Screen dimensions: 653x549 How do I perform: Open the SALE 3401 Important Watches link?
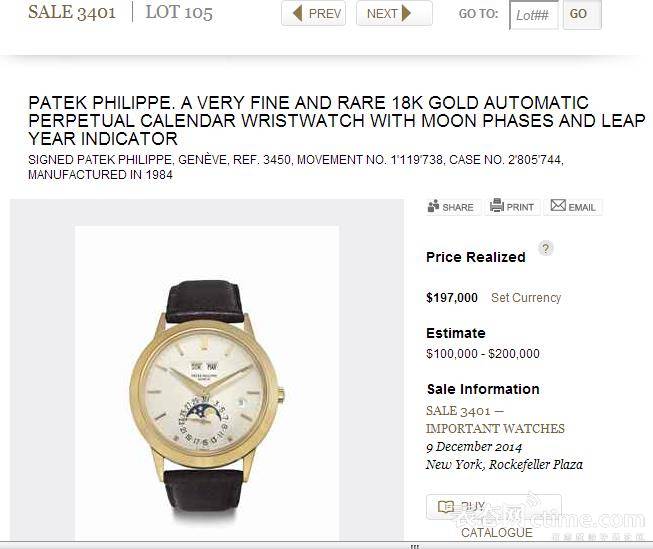coord(495,419)
